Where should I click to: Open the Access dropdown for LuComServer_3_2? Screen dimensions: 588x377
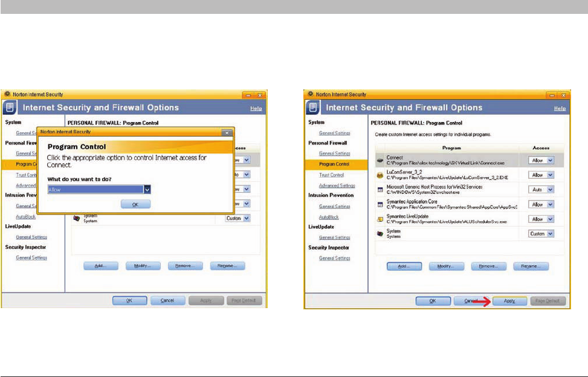click(550, 175)
